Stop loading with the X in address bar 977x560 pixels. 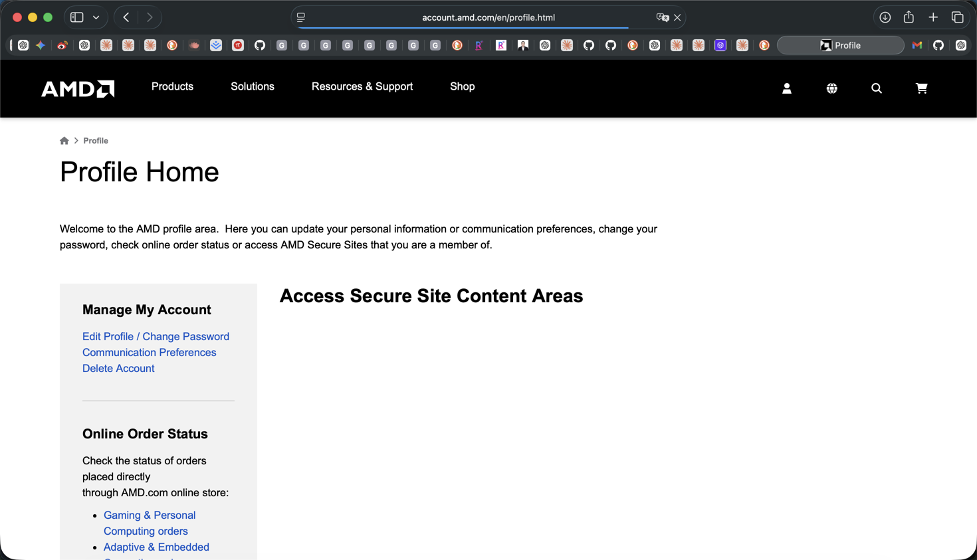(x=677, y=17)
